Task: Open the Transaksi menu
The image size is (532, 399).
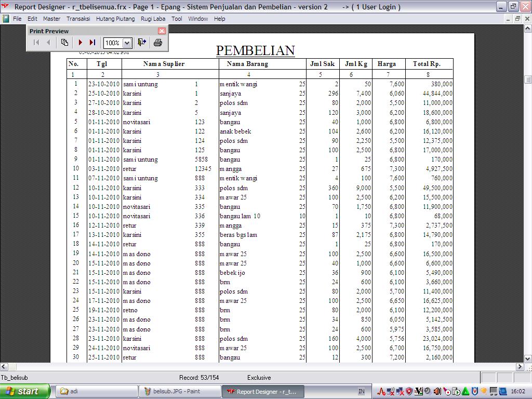Action: [78, 19]
